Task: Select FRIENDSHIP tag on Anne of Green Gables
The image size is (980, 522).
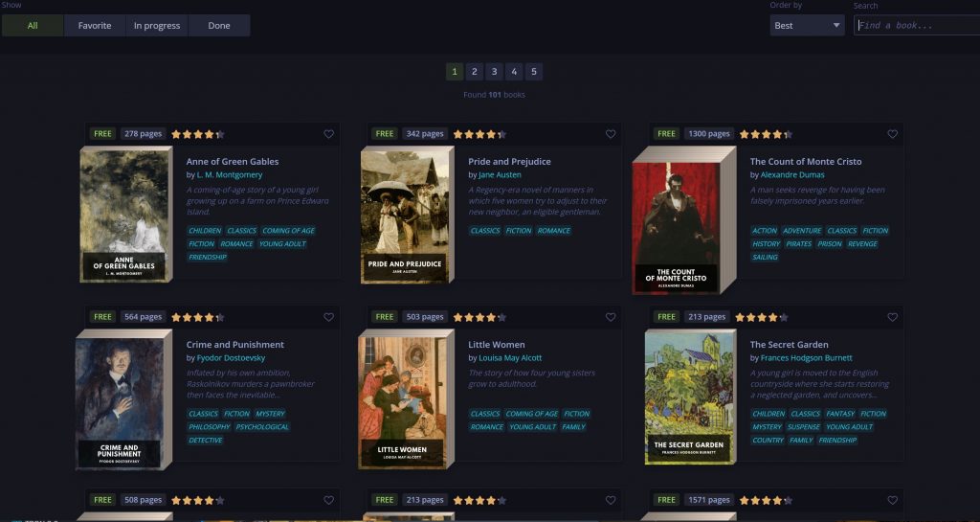Action: click(x=208, y=257)
